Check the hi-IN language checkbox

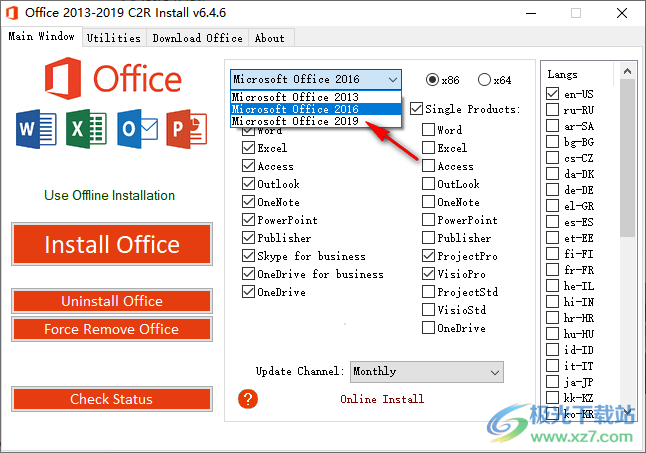pos(552,301)
